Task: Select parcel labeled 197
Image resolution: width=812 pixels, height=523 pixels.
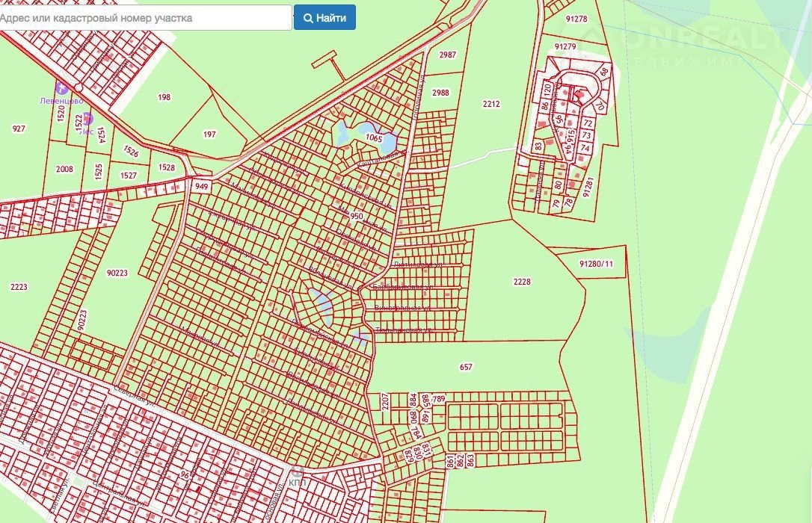Action: point(209,134)
